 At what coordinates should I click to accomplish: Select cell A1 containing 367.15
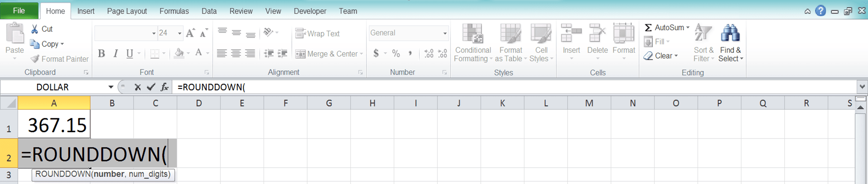pyautogui.click(x=54, y=124)
